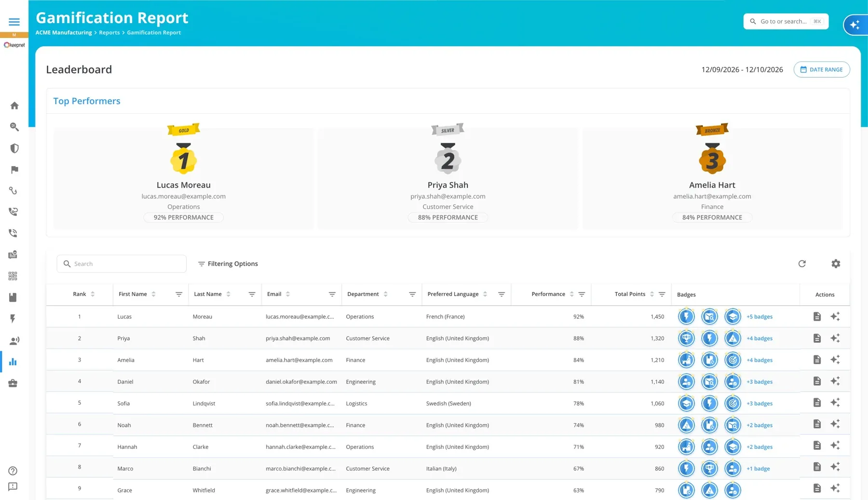Open the help question mark icon
This screenshot has width=868, height=500.
13,471
